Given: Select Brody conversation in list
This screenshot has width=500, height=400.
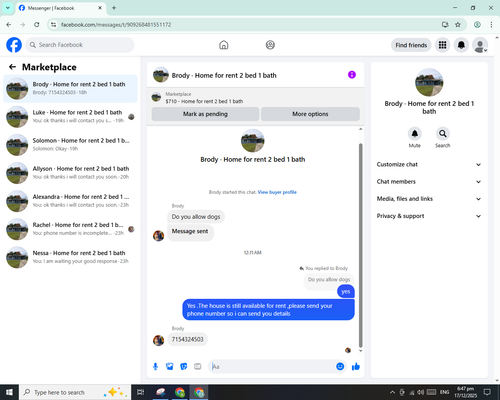Looking at the screenshot, I should 70,89.
